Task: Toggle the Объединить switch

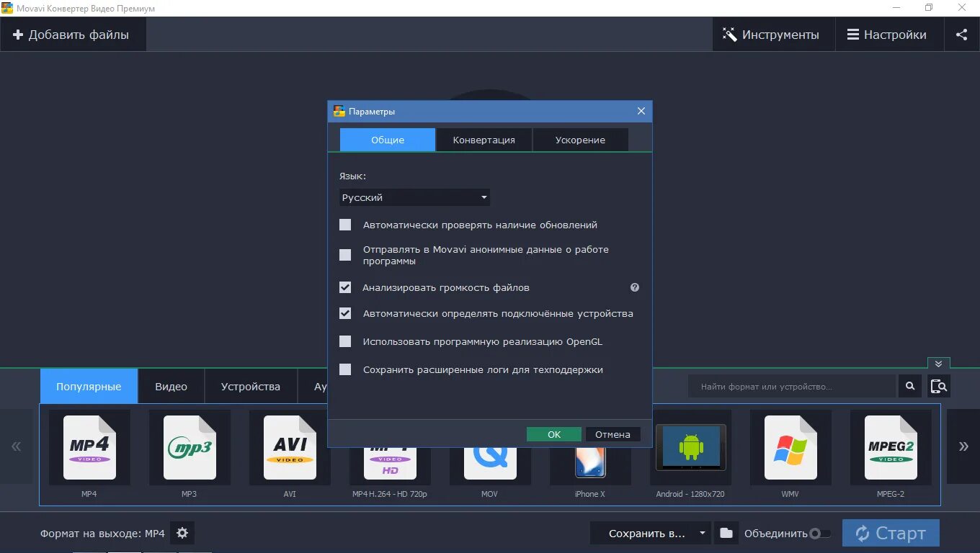Action: pos(820,534)
